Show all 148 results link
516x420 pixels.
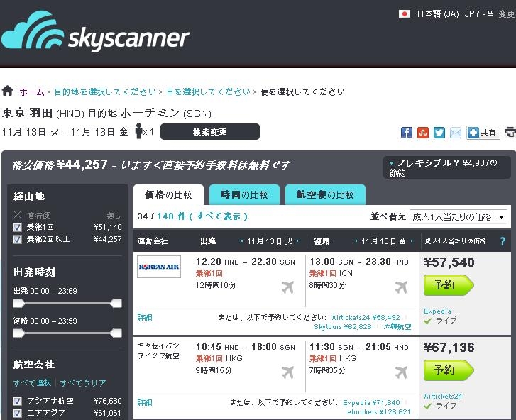pos(202,216)
